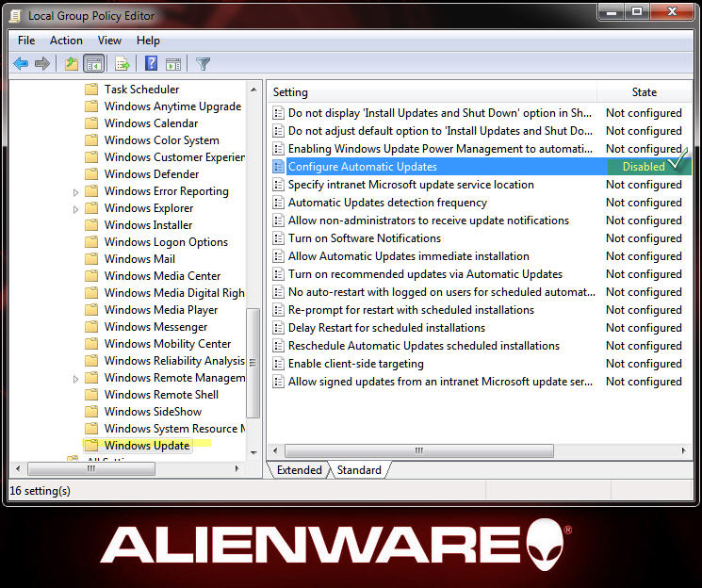Click the tree pane scroll up arrow
Screen dimensions: 702x588
point(253,90)
